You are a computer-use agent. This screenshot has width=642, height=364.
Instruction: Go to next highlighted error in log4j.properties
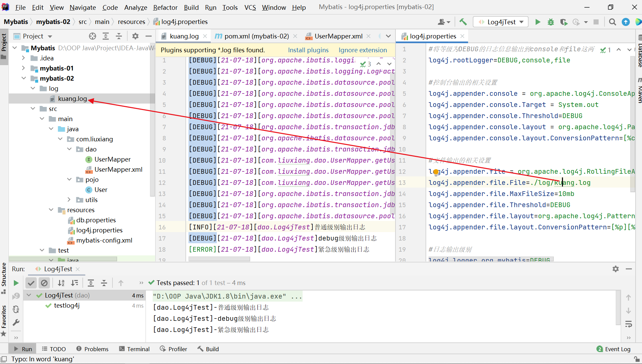tap(629, 50)
